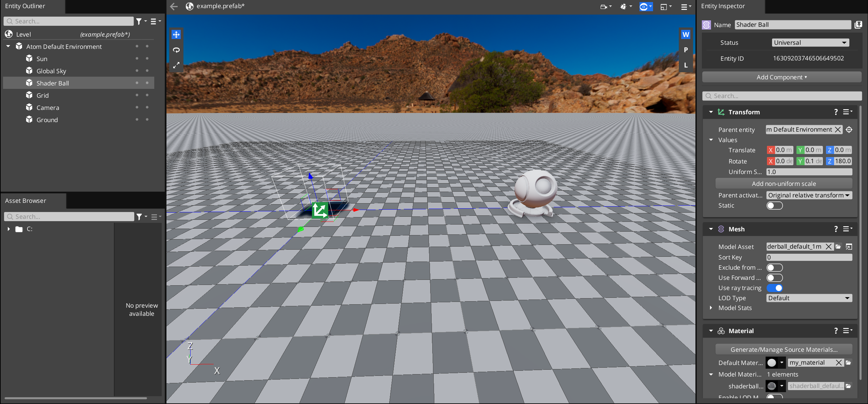Browse for Model Asset with folder icon
The width and height of the screenshot is (868, 404).
pos(839,247)
